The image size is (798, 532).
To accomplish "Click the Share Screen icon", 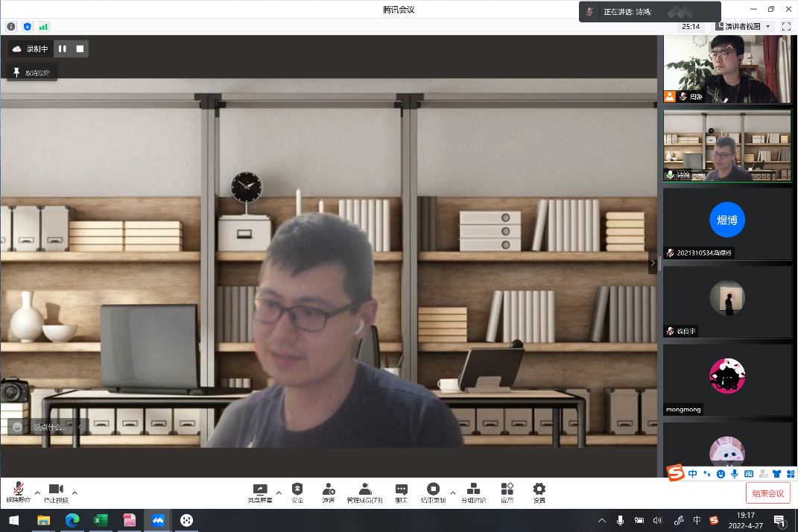I will 260,490.
